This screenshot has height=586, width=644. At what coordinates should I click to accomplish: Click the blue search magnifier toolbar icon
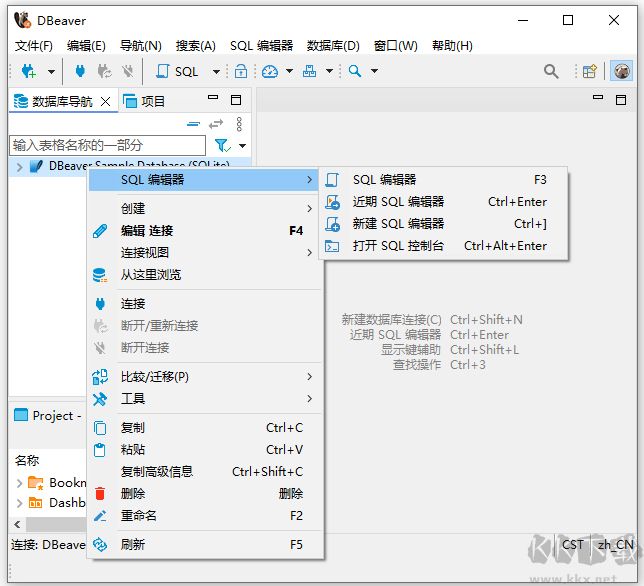pos(355,71)
